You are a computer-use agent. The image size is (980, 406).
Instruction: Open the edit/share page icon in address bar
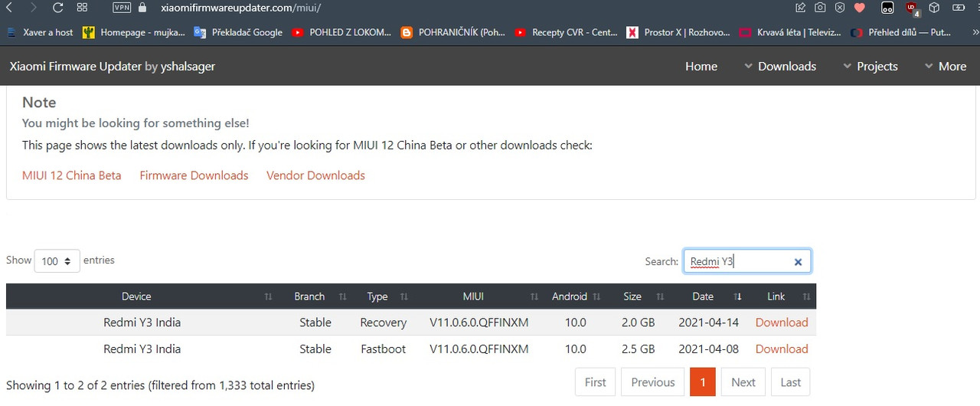tap(801, 8)
